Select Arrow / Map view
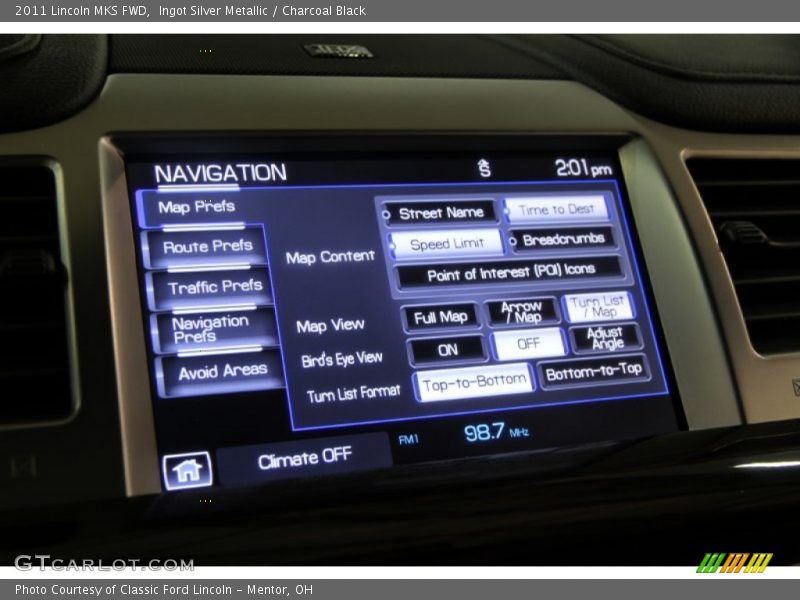The height and width of the screenshot is (600, 800). pos(521,312)
